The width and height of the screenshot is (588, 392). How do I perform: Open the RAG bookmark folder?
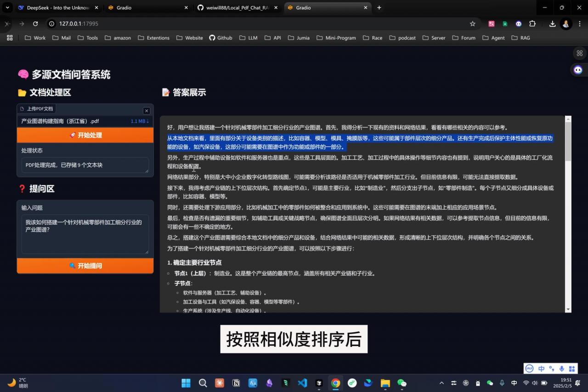click(521, 38)
